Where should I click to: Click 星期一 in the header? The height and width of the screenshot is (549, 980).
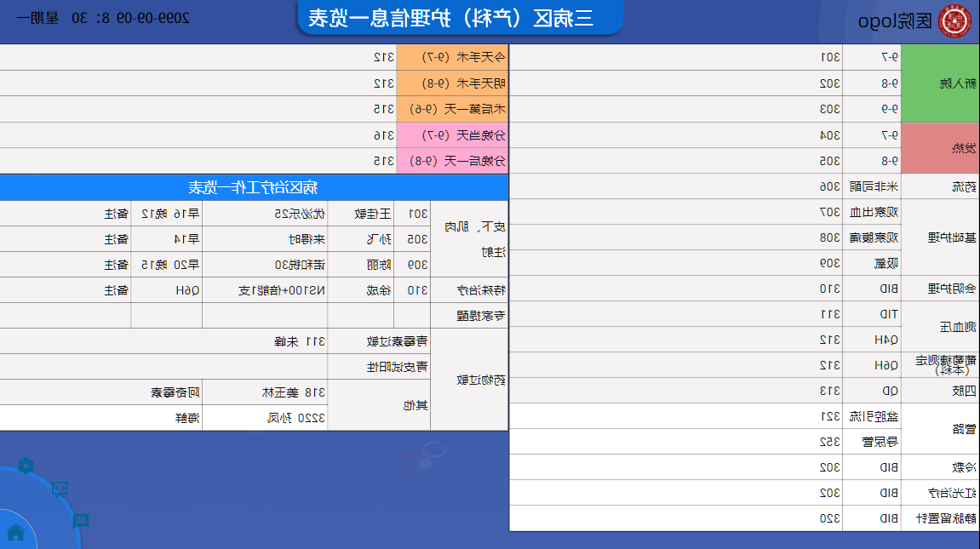[37, 18]
